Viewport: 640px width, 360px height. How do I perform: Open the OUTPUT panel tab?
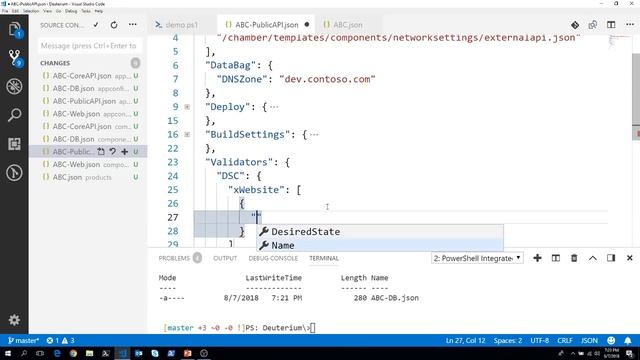225,258
